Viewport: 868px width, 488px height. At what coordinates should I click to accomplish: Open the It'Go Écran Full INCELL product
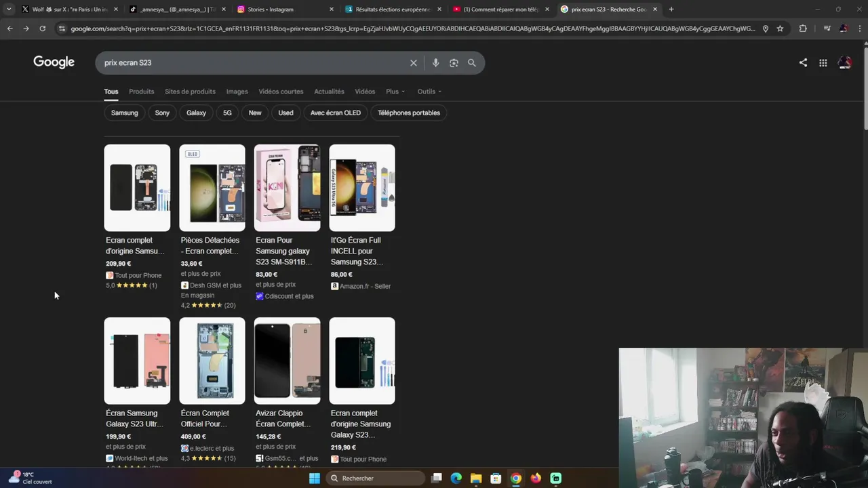click(362, 218)
